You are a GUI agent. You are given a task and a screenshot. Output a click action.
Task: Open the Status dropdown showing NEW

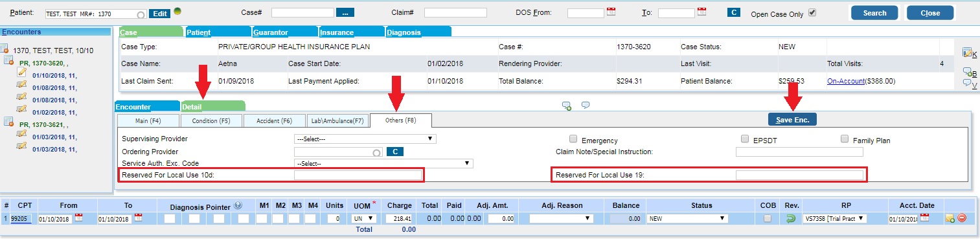pyautogui.click(x=687, y=218)
